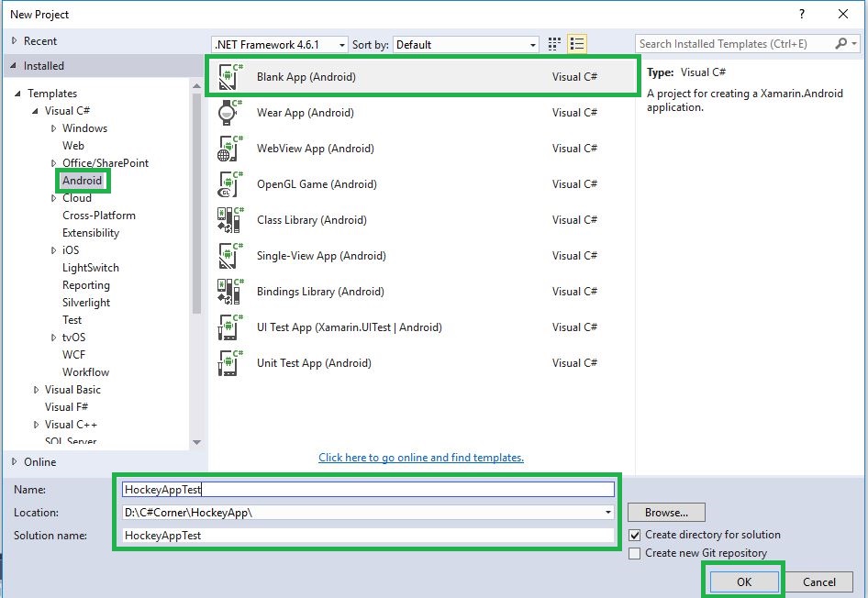This screenshot has height=598, width=868.
Task: Expand the Visual C++ tree node
Action: click(36, 425)
